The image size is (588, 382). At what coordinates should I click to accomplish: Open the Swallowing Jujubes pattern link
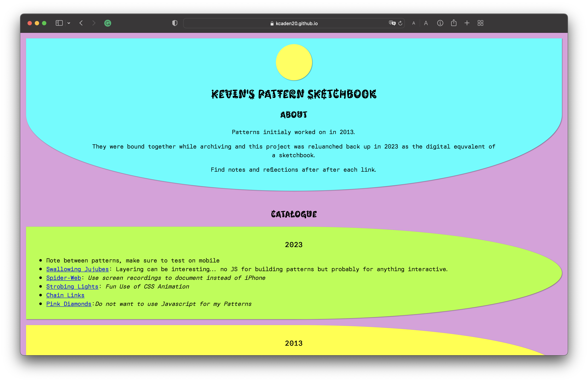(x=78, y=269)
